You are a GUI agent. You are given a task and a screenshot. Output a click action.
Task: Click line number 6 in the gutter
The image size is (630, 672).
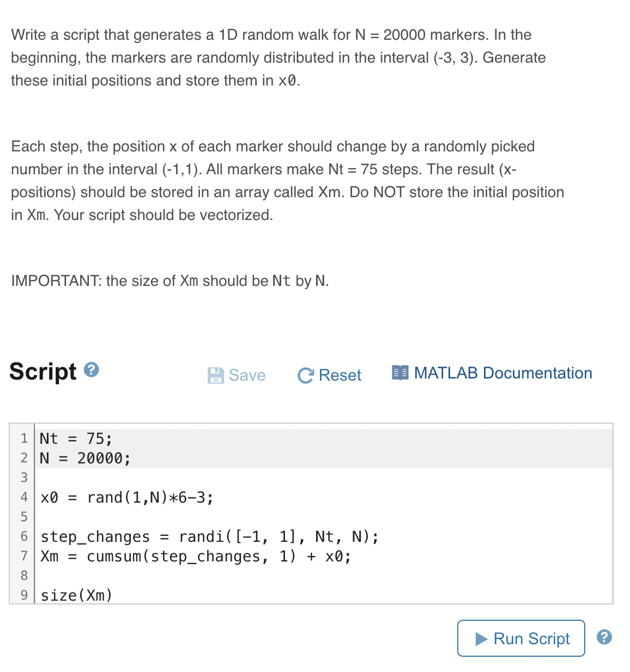(x=24, y=536)
